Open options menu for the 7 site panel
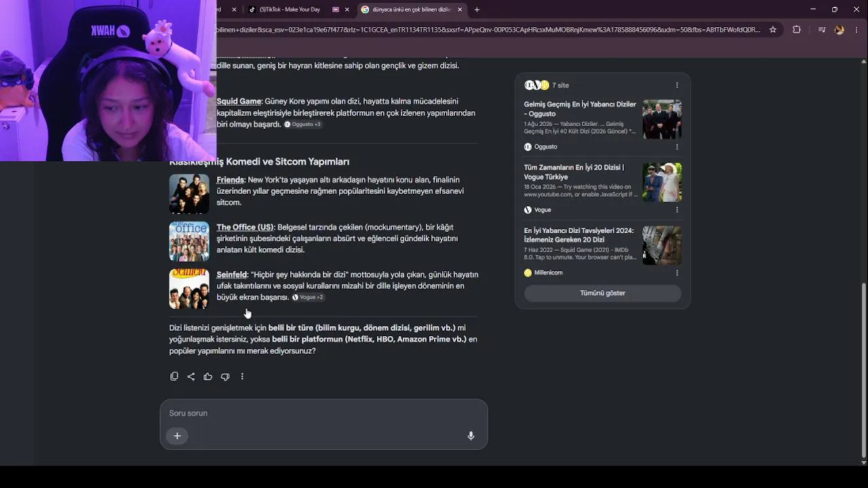 click(x=677, y=85)
